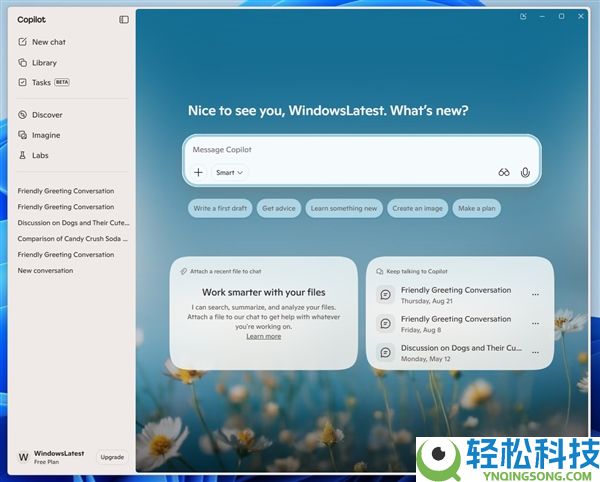Focus the Message Copilot input field
This screenshot has width=600, height=482.
pos(362,150)
